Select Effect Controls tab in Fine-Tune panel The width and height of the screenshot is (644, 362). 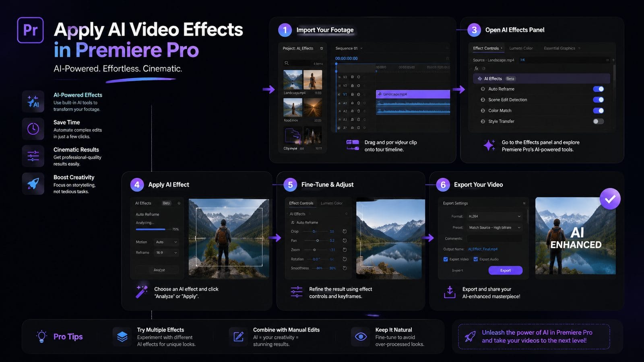pyautogui.click(x=301, y=203)
